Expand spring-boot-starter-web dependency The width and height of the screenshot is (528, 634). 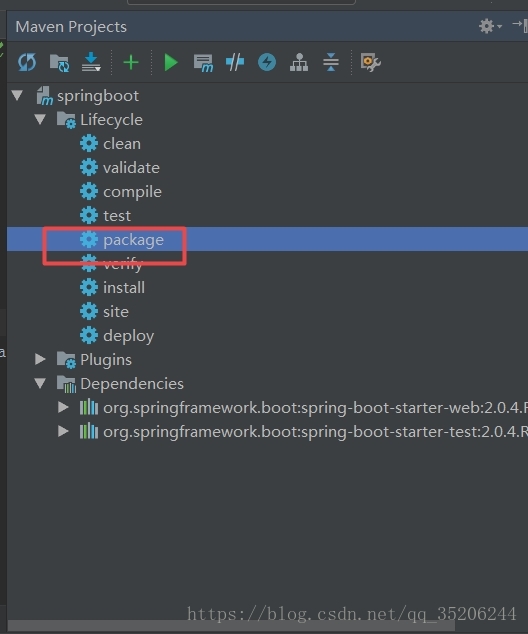(63, 407)
